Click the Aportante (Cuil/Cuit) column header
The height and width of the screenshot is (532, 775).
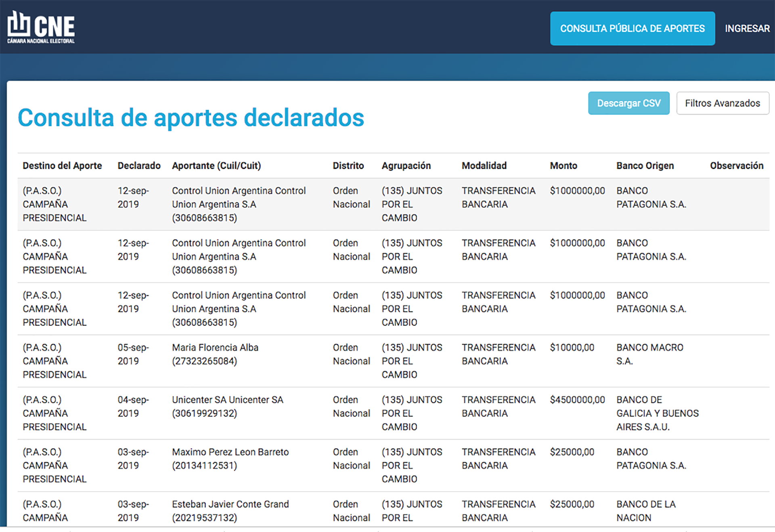click(216, 165)
